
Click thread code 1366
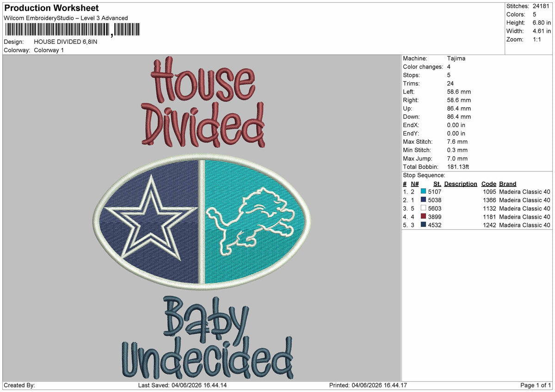489,200
